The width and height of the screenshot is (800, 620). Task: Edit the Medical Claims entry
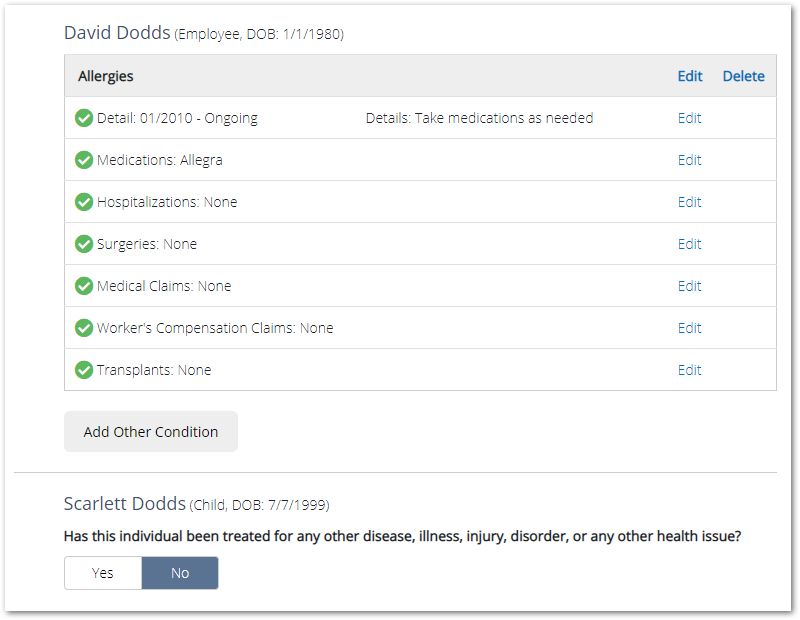[x=689, y=286]
